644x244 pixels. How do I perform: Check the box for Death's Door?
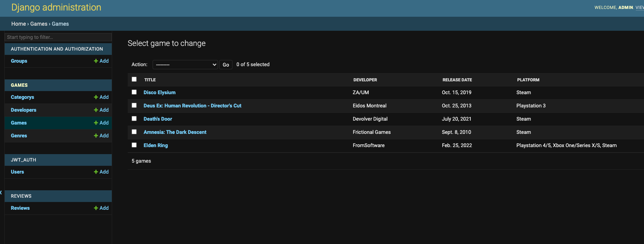pyautogui.click(x=134, y=119)
